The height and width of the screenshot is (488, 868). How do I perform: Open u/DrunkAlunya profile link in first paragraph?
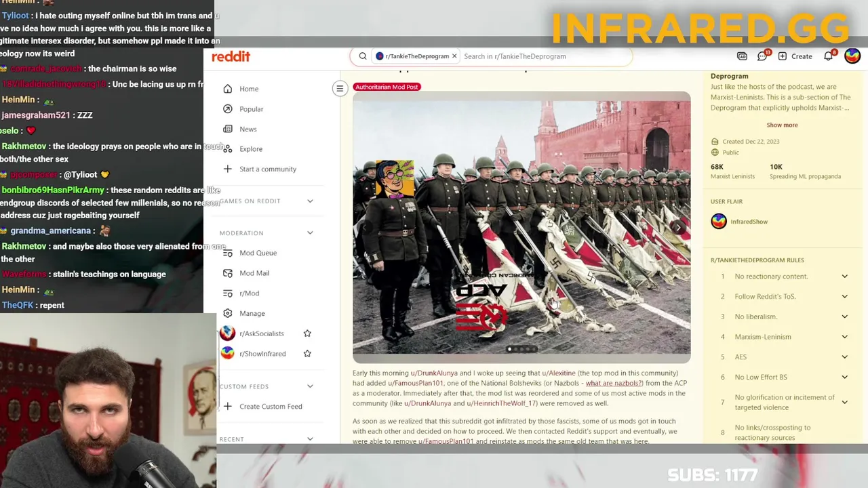[x=434, y=373]
